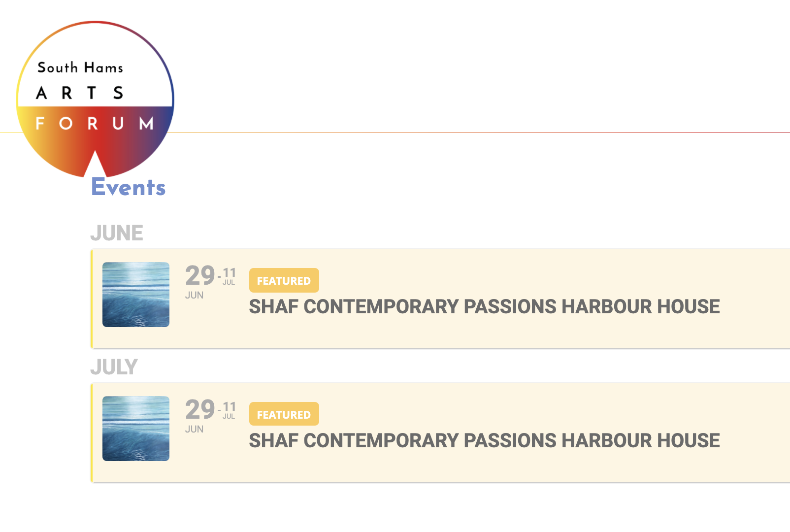Viewport: 790px width, 532px height.
Task: Click FEATURED badge in June event
Action: click(x=284, y=280)
